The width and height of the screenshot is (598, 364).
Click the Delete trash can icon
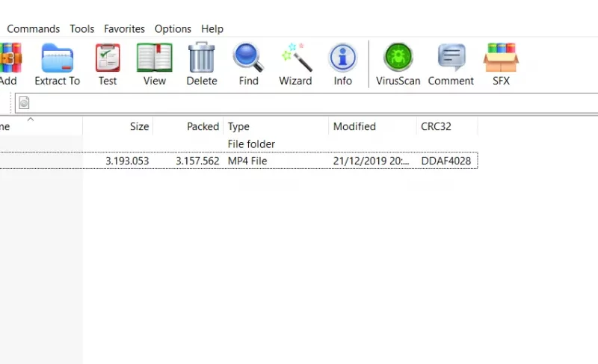(202, 57)
